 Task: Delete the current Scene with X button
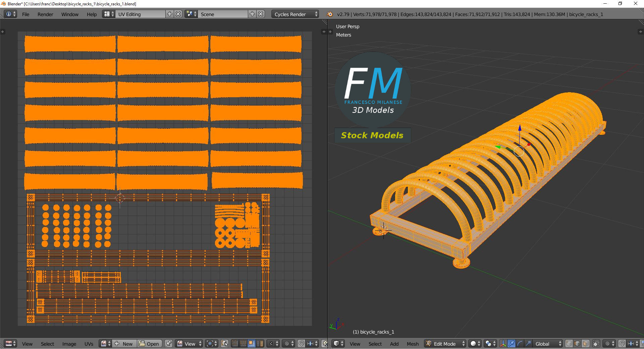[261, 14]
